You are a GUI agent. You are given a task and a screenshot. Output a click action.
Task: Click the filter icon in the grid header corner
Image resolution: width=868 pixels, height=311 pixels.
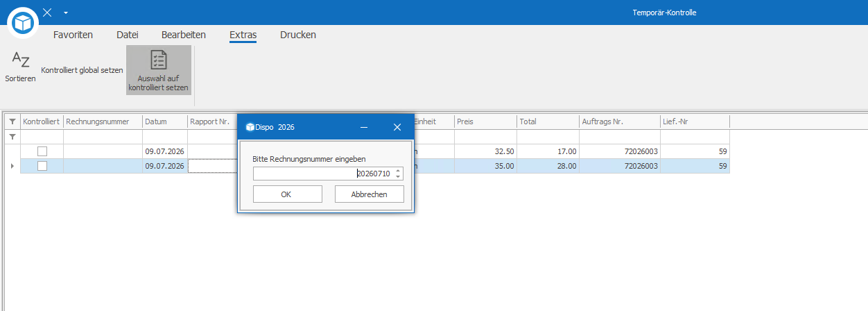tap(12, 121)
